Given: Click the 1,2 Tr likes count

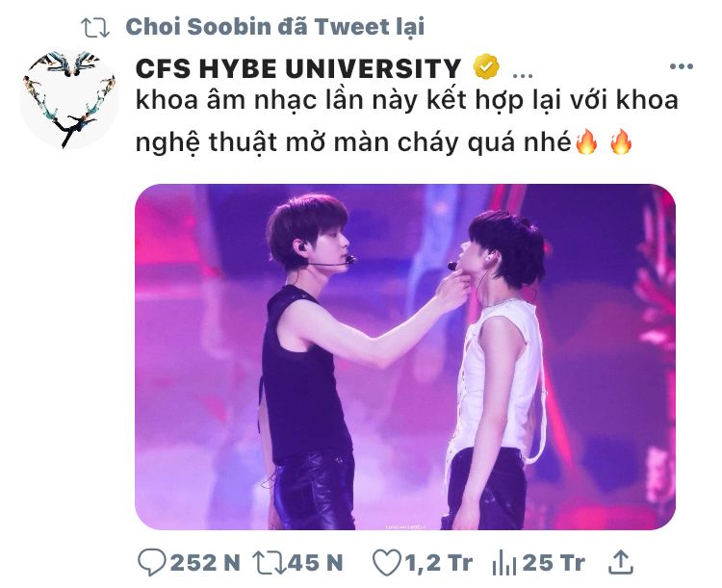Looking at the screenshot, I should click(438, 563).
